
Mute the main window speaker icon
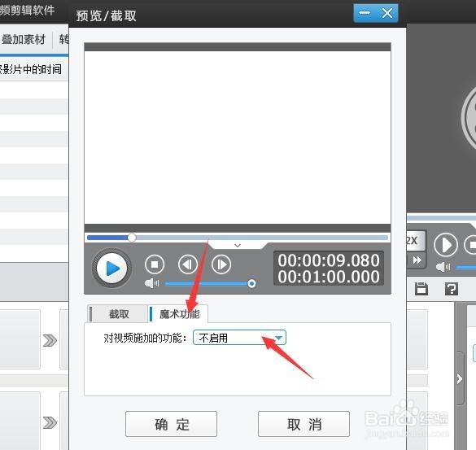click(443, 267)
